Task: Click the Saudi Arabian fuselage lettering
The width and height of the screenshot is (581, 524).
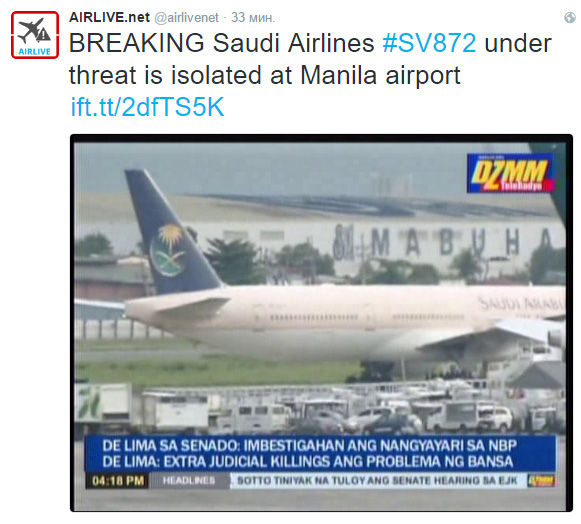Action: (521, 303)
